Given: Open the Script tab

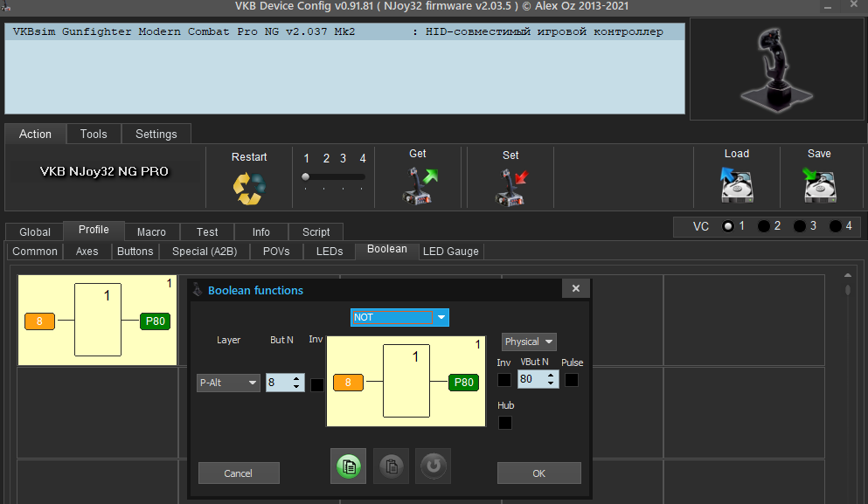Looking at the screenshot, I should 316,231.
